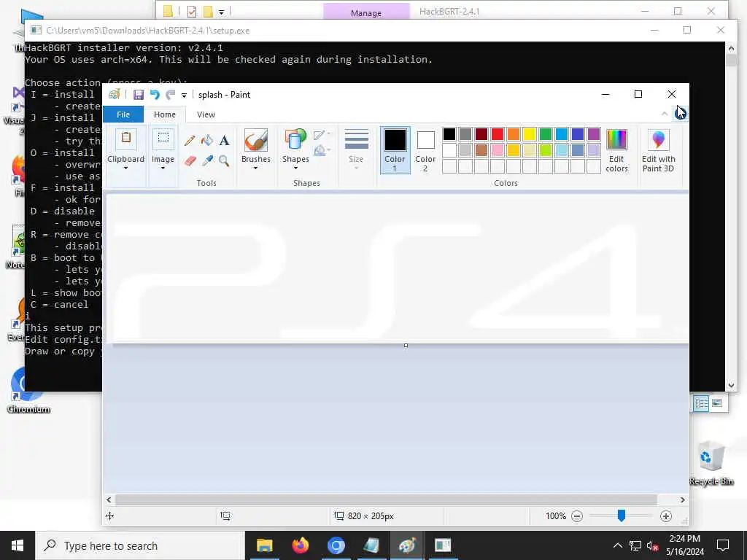Click the network tray icon

[x=635, y=545]
